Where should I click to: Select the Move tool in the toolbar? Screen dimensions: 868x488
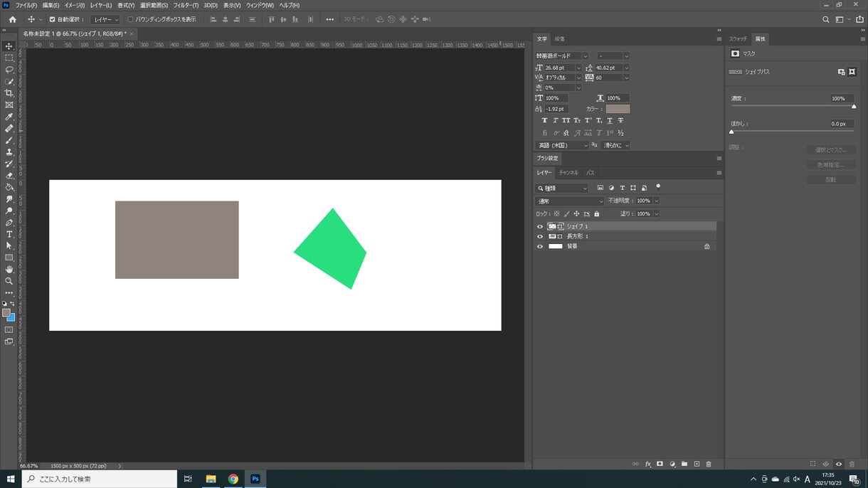click(x=9, y=46)
